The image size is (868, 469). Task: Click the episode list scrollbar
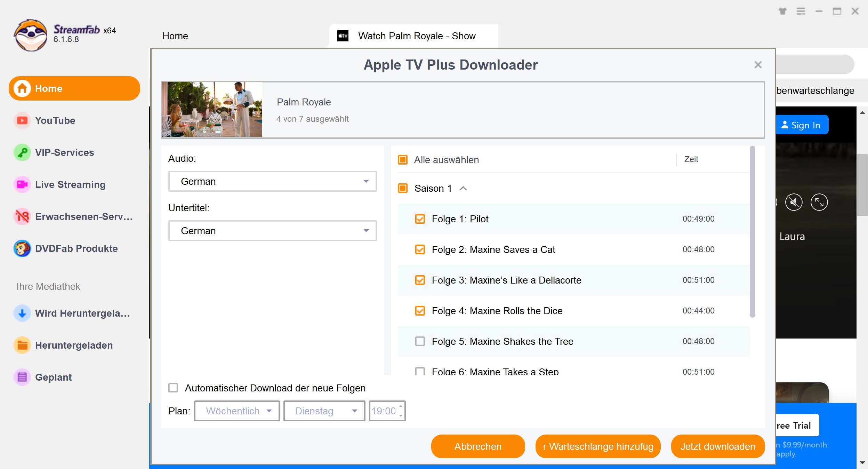coord(752,232)
